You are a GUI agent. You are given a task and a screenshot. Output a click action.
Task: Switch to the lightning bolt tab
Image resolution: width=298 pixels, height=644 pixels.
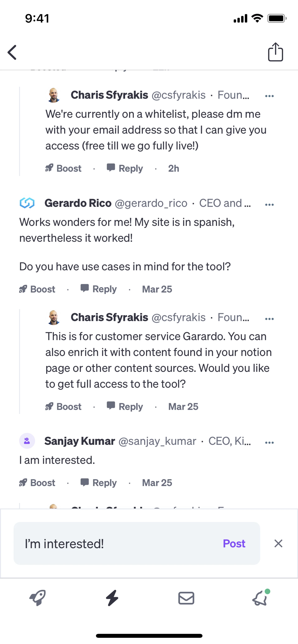coord(112,598)
